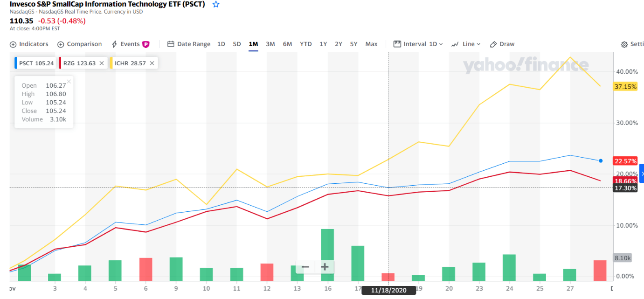Expand the Interval 1D dropdown
This screenshot has width=644, height=299.
point(418,44)
